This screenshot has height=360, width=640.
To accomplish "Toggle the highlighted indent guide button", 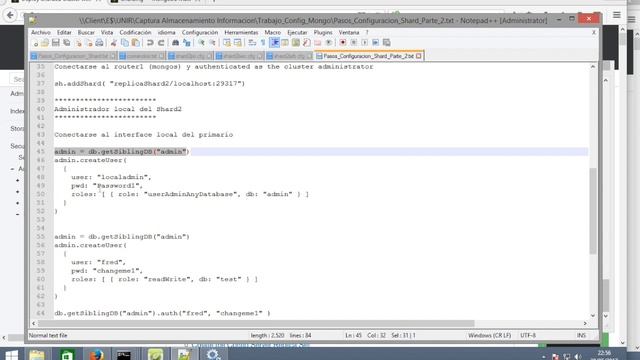I will [274, 43].
